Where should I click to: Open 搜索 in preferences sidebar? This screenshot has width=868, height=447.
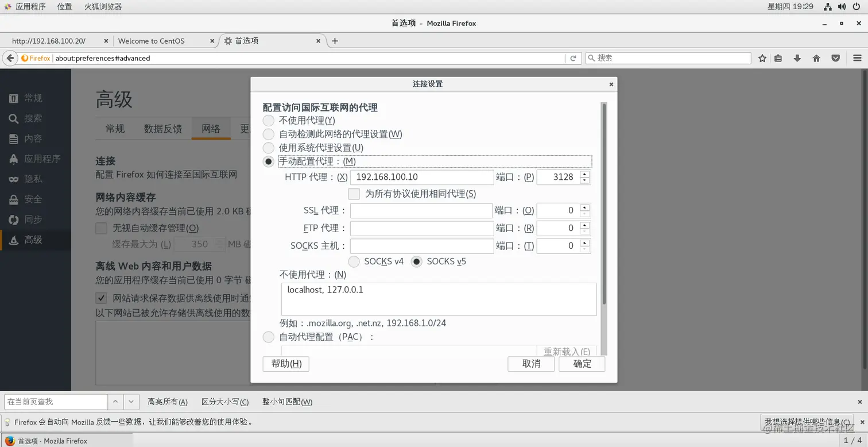[36, 118]
